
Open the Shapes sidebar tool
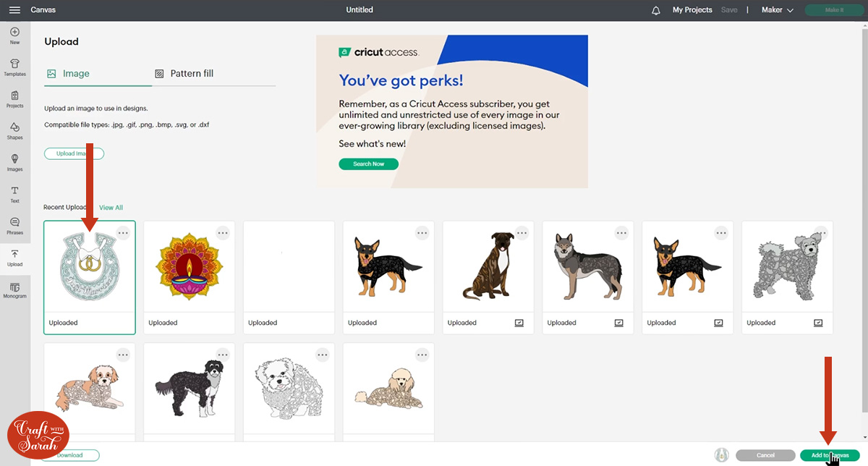point(14,132)
